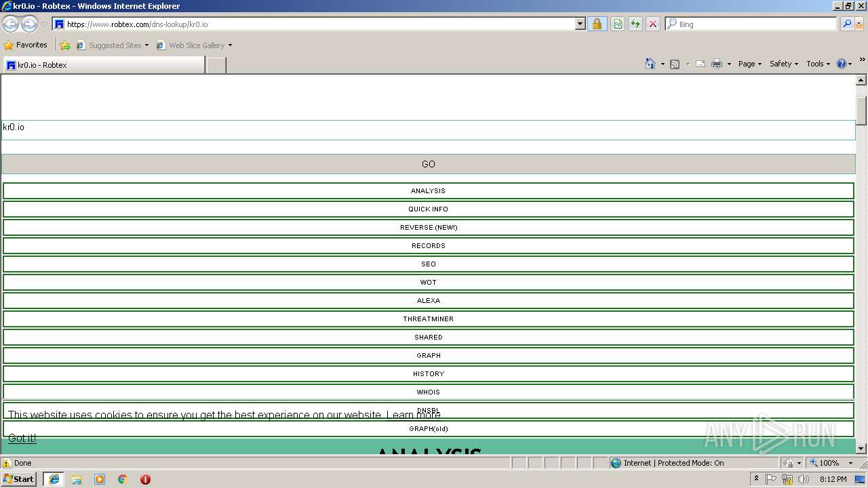Click the Read Mail envelope icon
The image size is (868, 488).
pyautogui.click(x=701, y=64)
